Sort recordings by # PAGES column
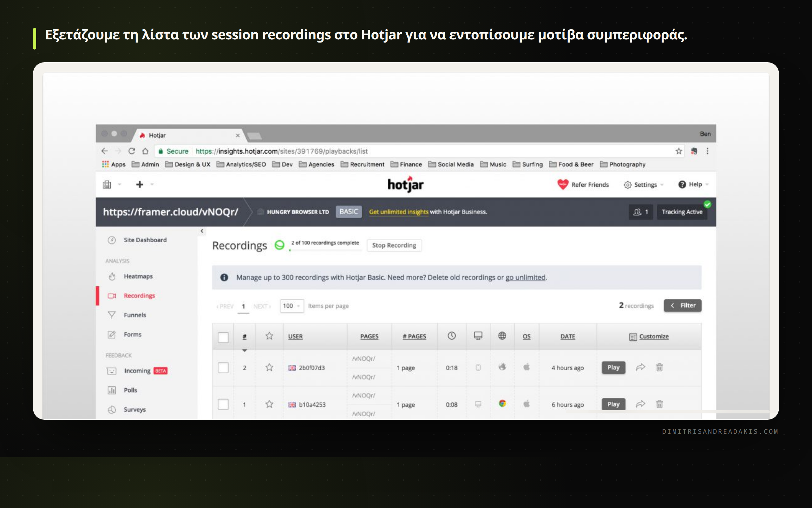 (x=414, y=336)
